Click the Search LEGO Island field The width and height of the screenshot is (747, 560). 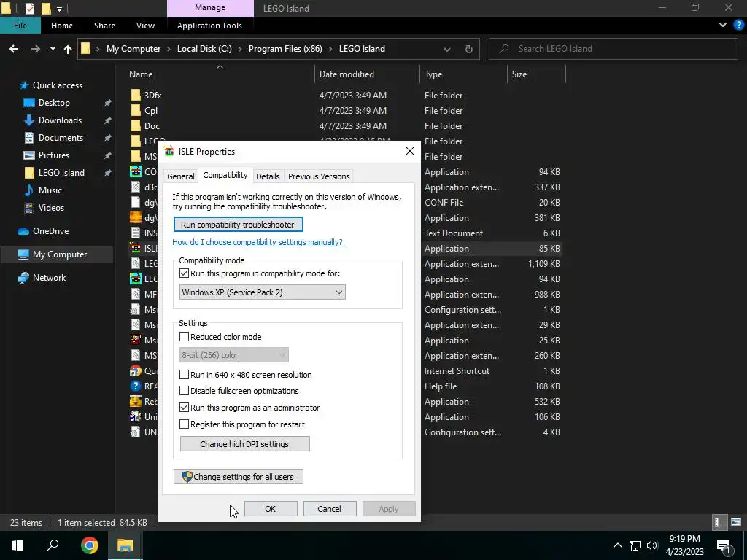coord(613,49)
